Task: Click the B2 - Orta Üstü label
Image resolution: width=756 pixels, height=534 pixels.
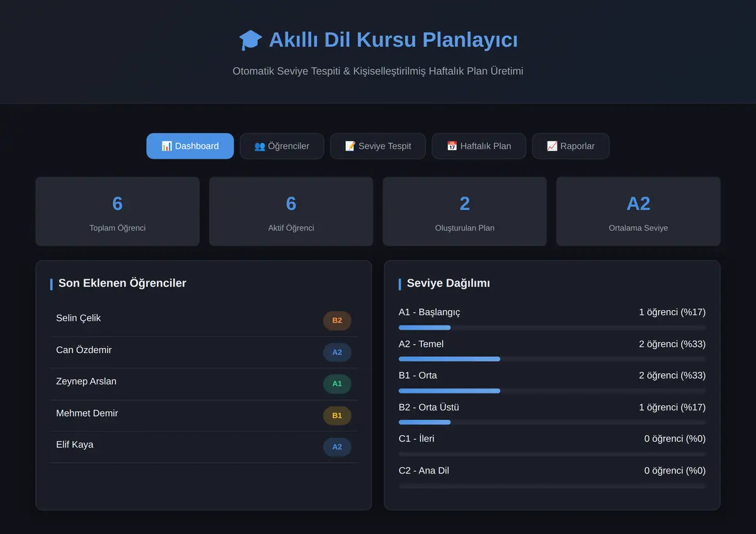Action: tap(429, 407)
